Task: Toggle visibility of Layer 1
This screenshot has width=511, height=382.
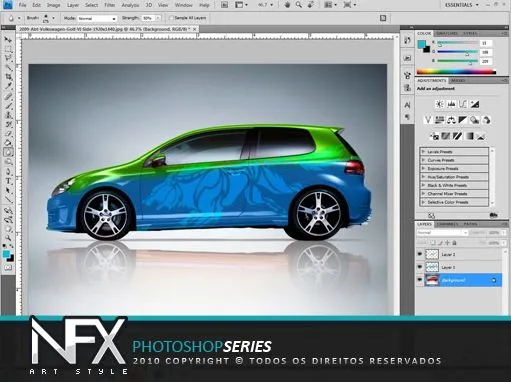Action: coord(420,267)
